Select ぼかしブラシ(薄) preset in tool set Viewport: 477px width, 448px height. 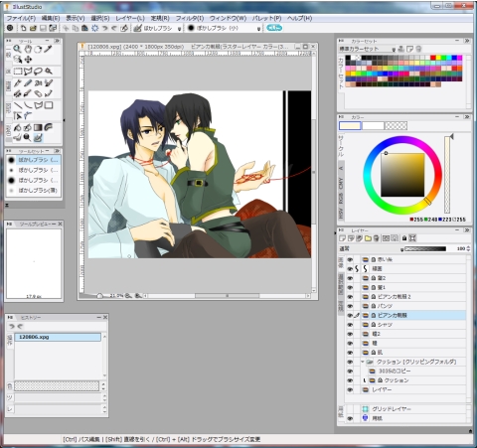[34, 191]
